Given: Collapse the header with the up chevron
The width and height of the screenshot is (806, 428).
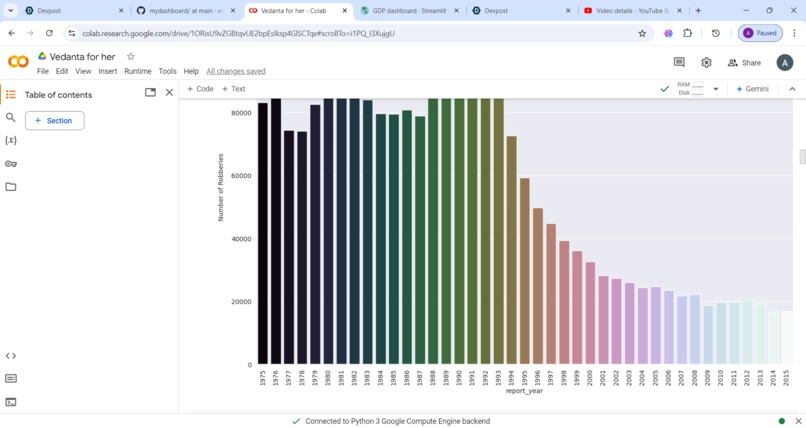Looking at the screenshot, I should pyautogui.click(x=792, y=89).
